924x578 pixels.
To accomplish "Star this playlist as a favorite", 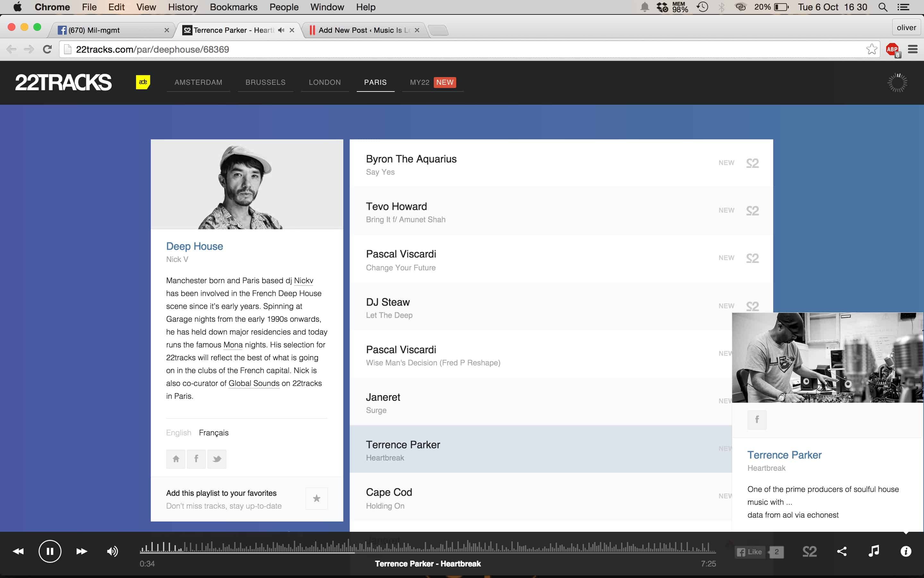I will click(317, 498).
